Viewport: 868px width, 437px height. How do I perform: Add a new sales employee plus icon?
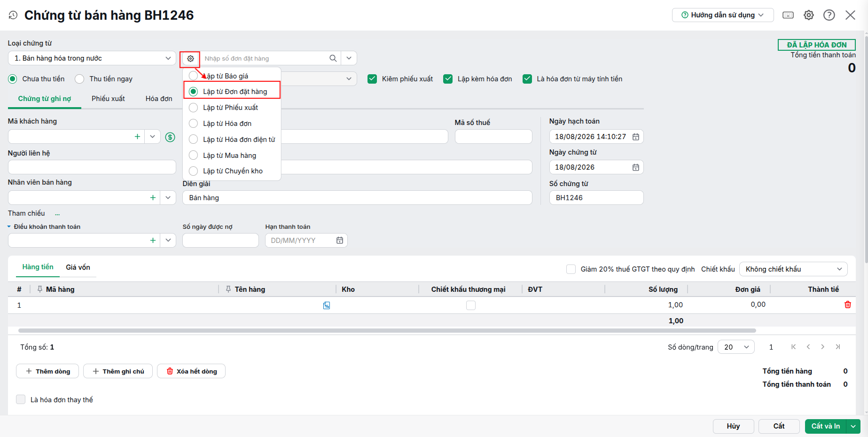tap(153, 198)
